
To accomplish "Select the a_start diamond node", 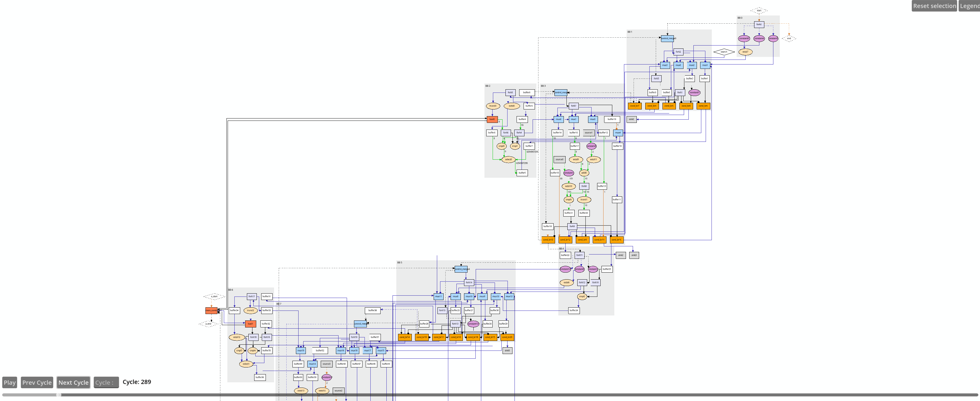I will (x=214, y=297).
